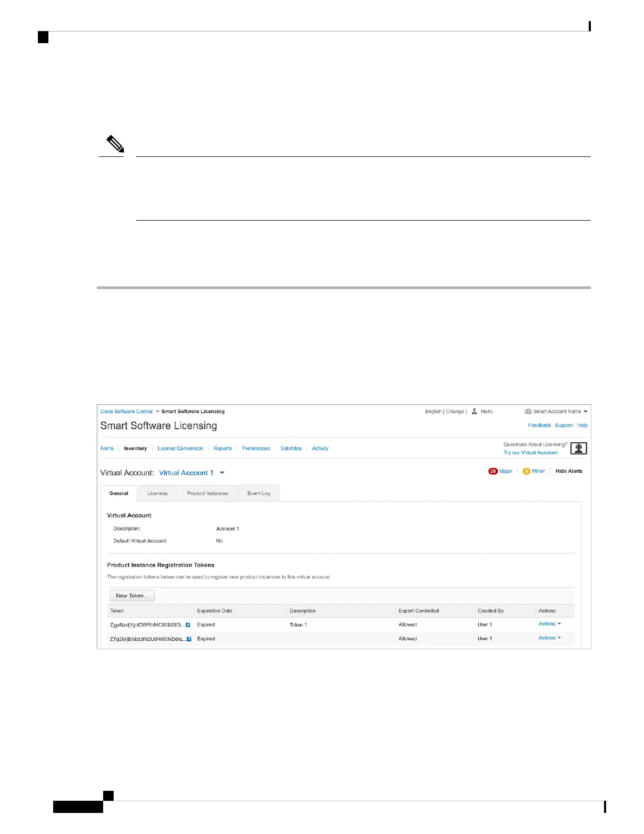The width and height of the screenshot is (644, 834).
Task: Open License Conversion menu item
Action: tap(180, 449)
